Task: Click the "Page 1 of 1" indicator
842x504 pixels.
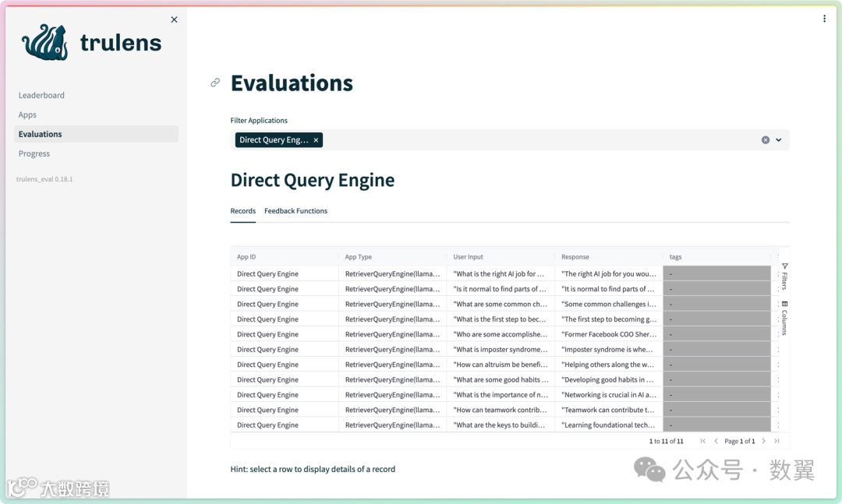Action: point(739,441)
